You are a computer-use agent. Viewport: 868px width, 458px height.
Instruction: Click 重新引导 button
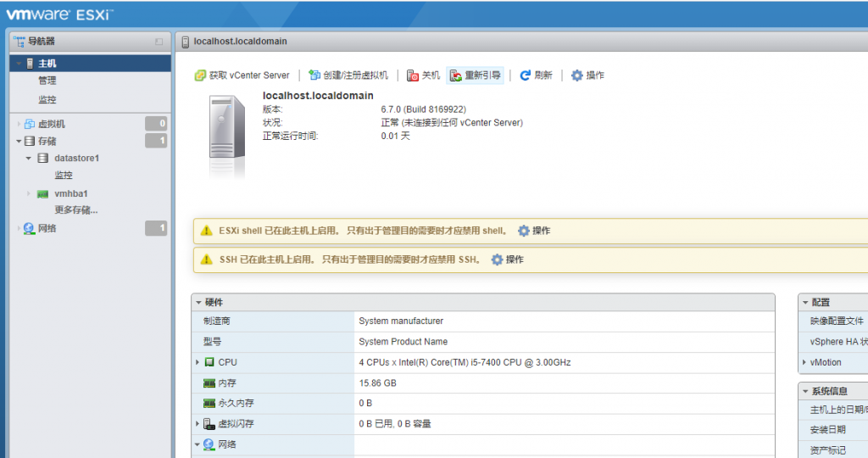point(476,75)
